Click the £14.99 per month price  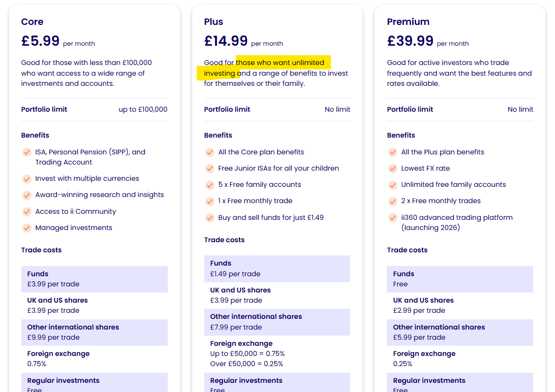(226, 41)
